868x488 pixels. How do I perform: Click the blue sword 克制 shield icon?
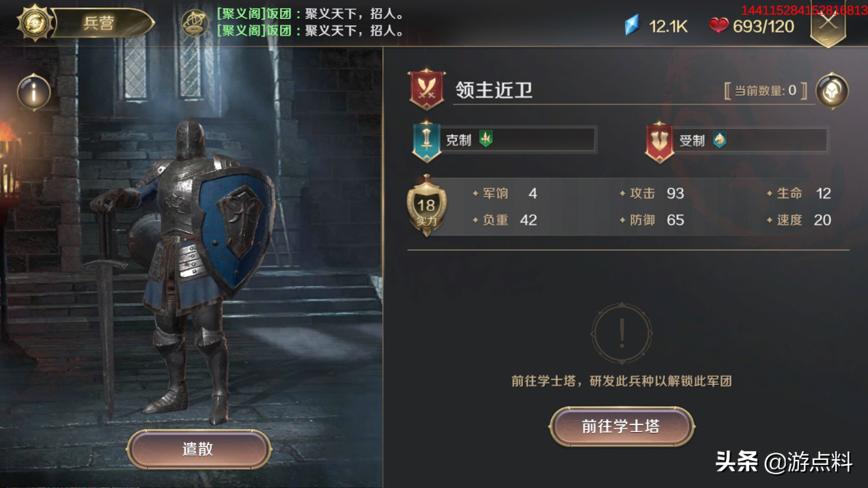pos(427,141)
